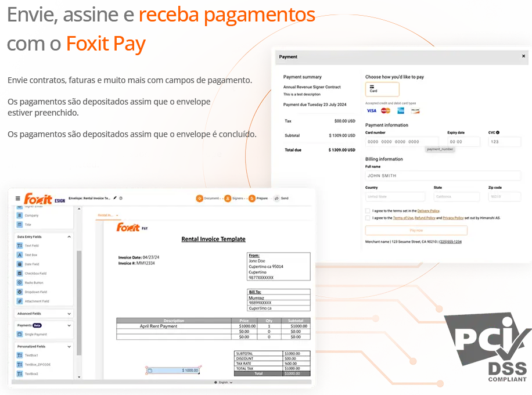Close the Payment dialog
Screen dimensions: 532x395
pos(523,56)
